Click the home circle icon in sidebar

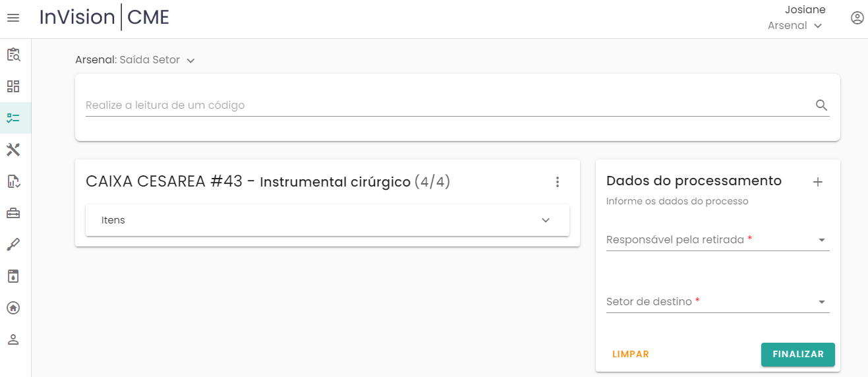tap(13, 308)
